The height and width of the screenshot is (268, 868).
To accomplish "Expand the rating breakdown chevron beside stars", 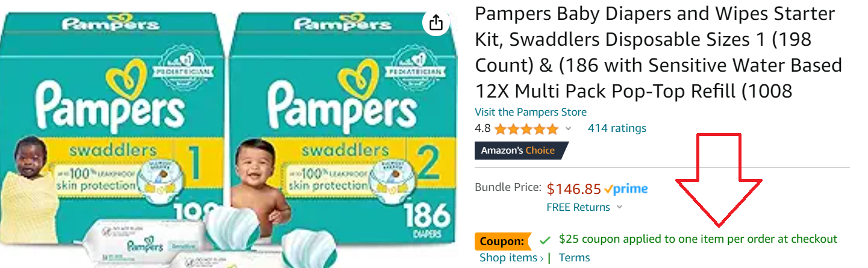I will point(567,128).
